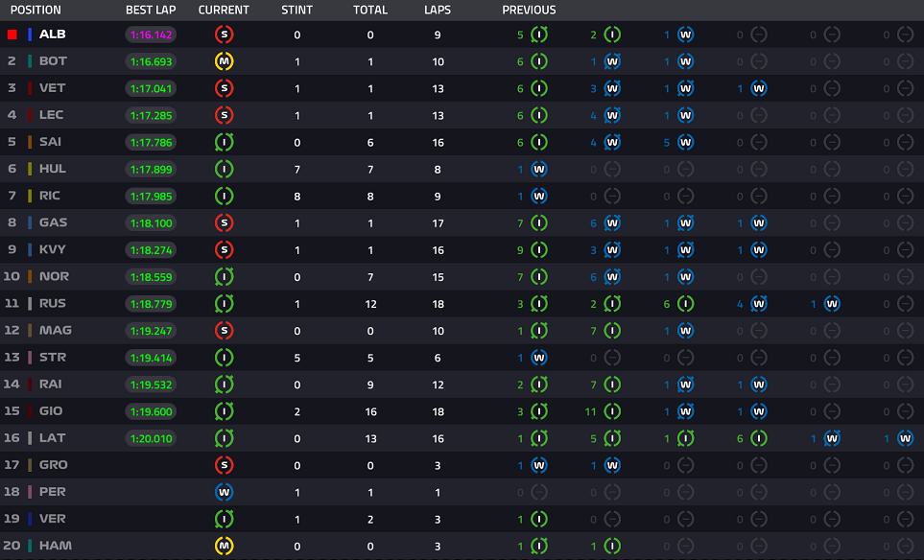Click VER's first previous intermediate tyre icon
Screen dimensions: 924x560
(x=539, y=519)
